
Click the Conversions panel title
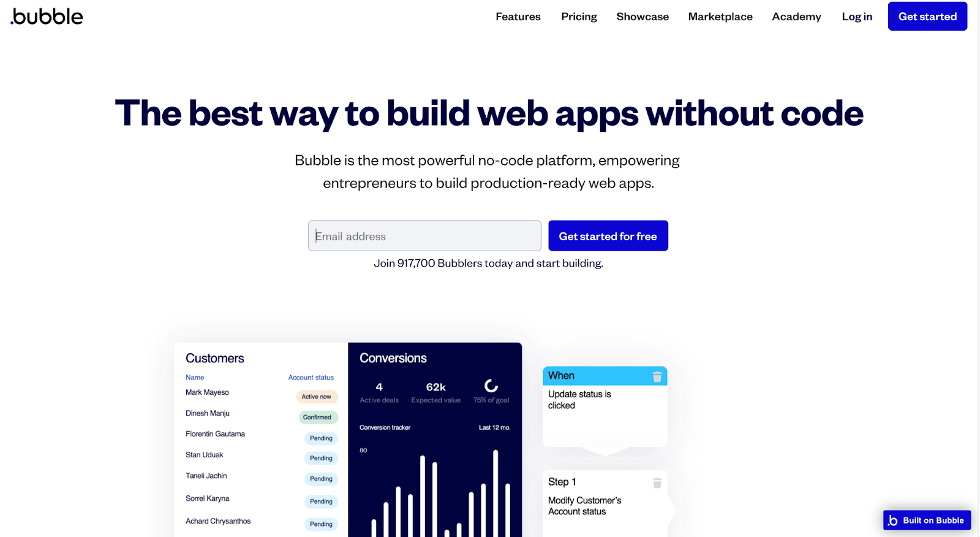click(393, 358)
